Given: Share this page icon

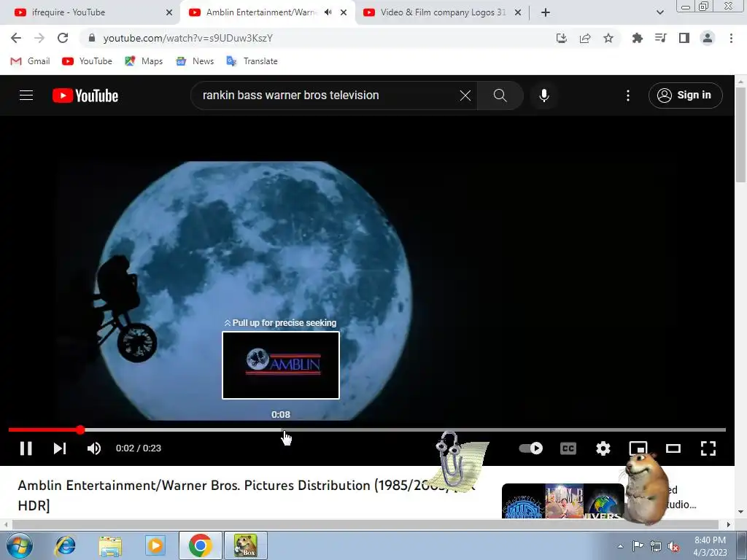Looking at the screenshot, I should point(585,38).
